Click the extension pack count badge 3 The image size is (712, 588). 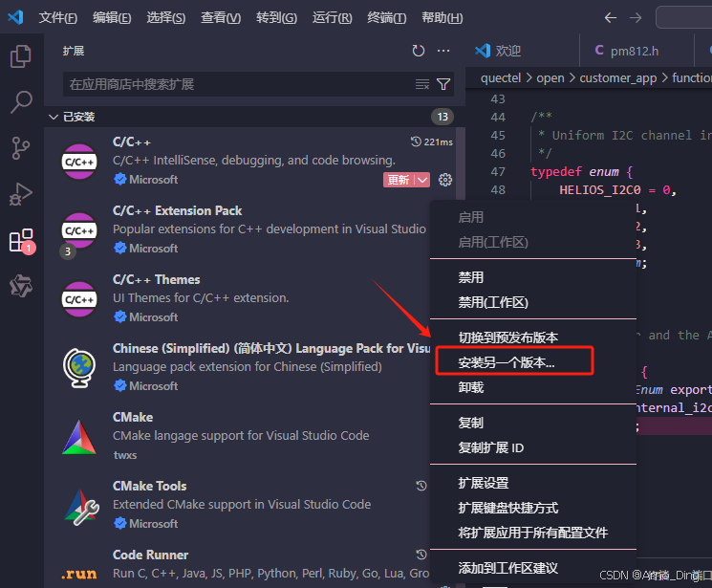click(68, 251)
